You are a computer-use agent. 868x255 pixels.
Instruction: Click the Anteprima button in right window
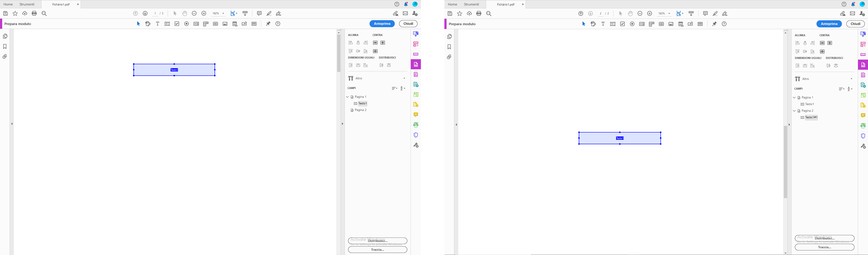(x=829, y=24)
